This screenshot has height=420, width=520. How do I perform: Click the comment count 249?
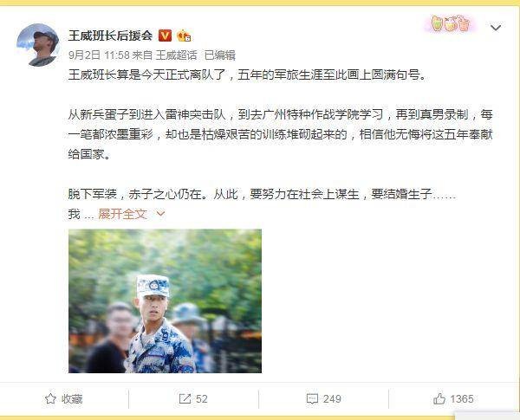click(332, 399)
